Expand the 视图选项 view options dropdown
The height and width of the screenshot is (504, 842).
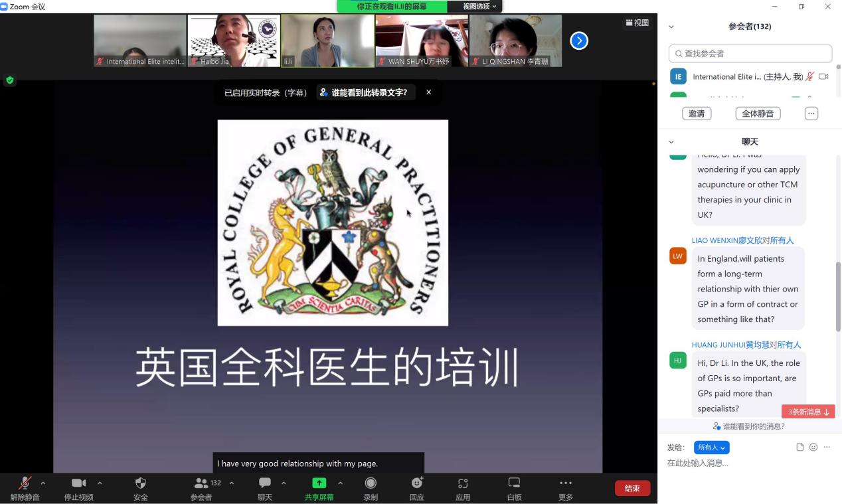[479, 6]
